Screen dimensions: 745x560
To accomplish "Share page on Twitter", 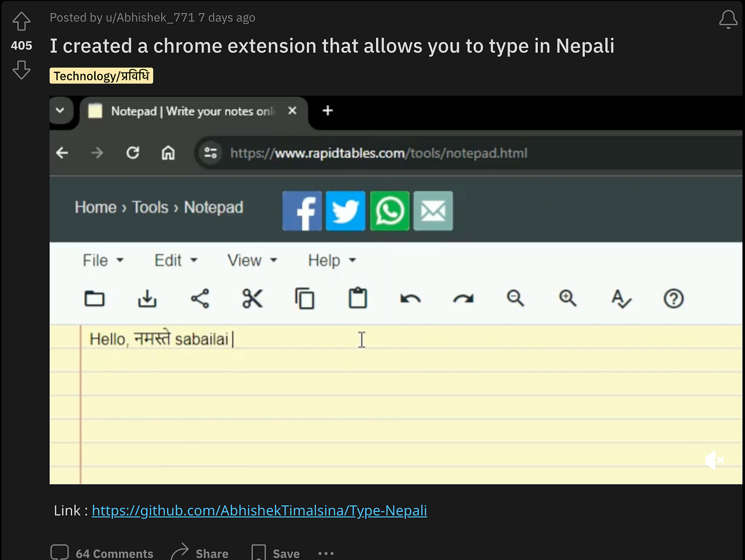I will point(345,210).
